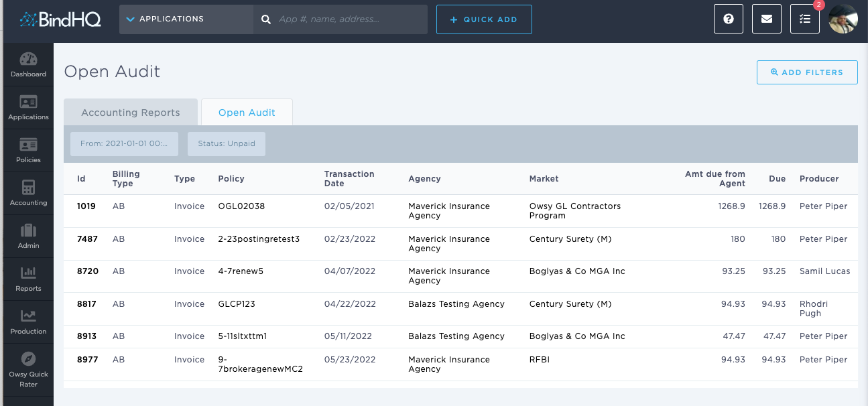Open invoice Id 1019
This screenshot has width=868, height=406.
[86, 206]
